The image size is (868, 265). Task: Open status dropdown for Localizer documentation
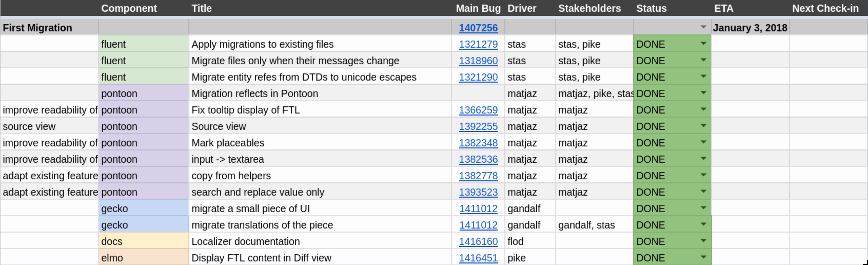pos(703,241)
